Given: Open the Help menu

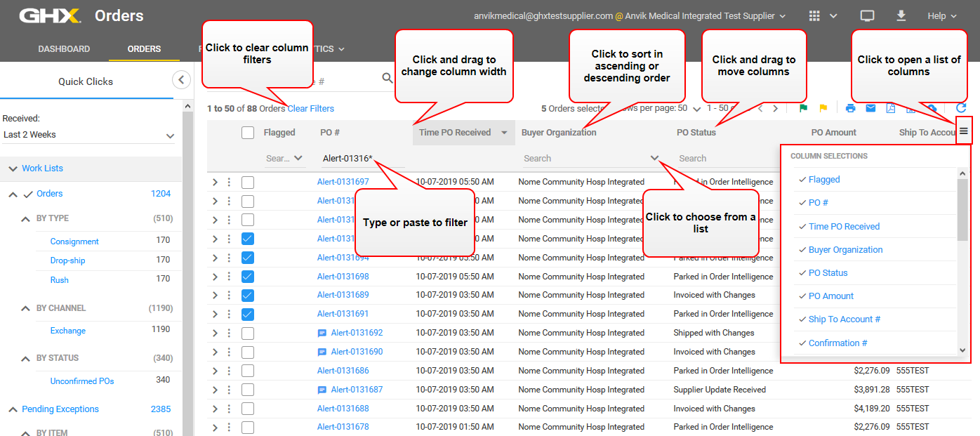Looking at the screenshot, I should click(x=943, y=15).
